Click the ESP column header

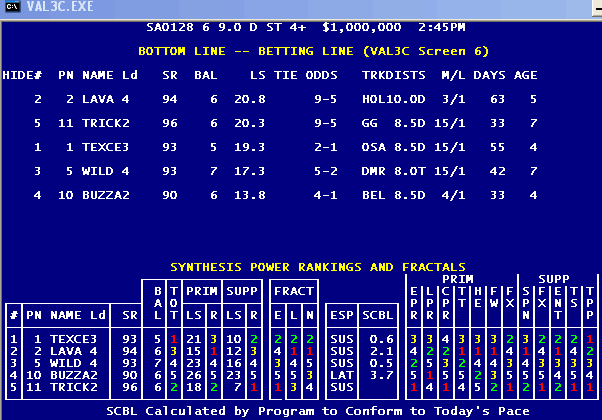[x=342, y=315]
